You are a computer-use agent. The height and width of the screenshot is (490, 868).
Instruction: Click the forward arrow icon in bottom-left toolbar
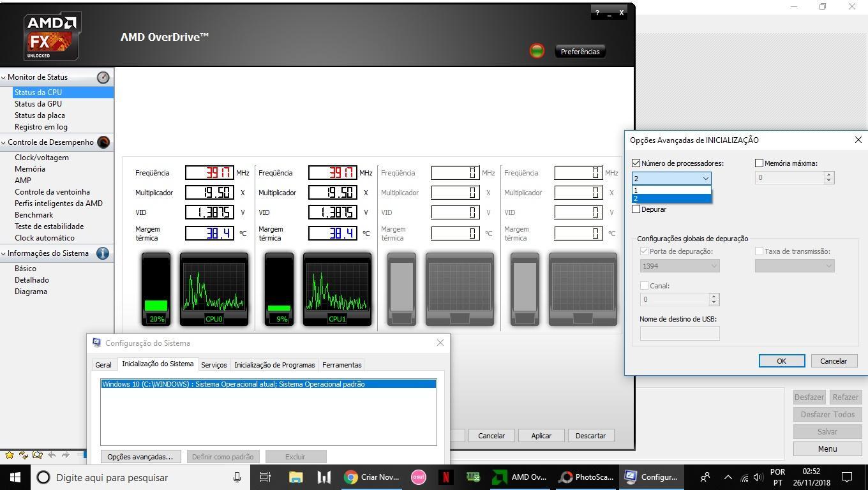pos(65,455)
